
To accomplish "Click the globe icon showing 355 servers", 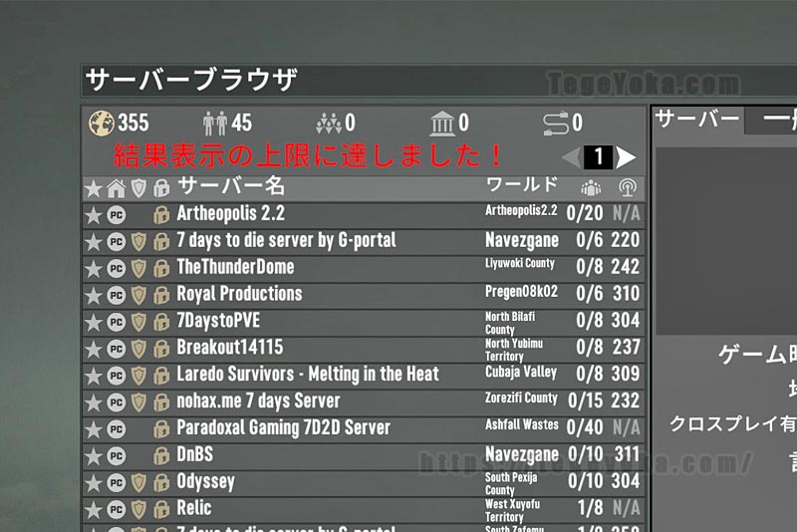I will [102, 123].
